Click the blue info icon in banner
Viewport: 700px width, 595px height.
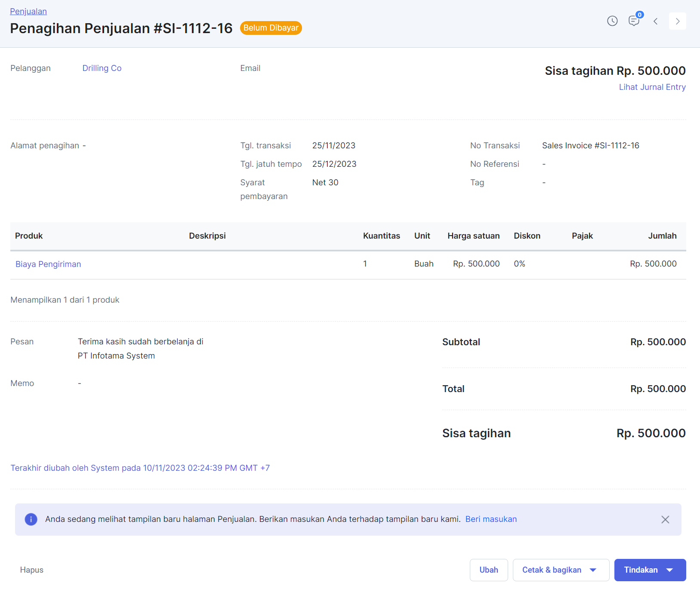[x=31, y=519]
